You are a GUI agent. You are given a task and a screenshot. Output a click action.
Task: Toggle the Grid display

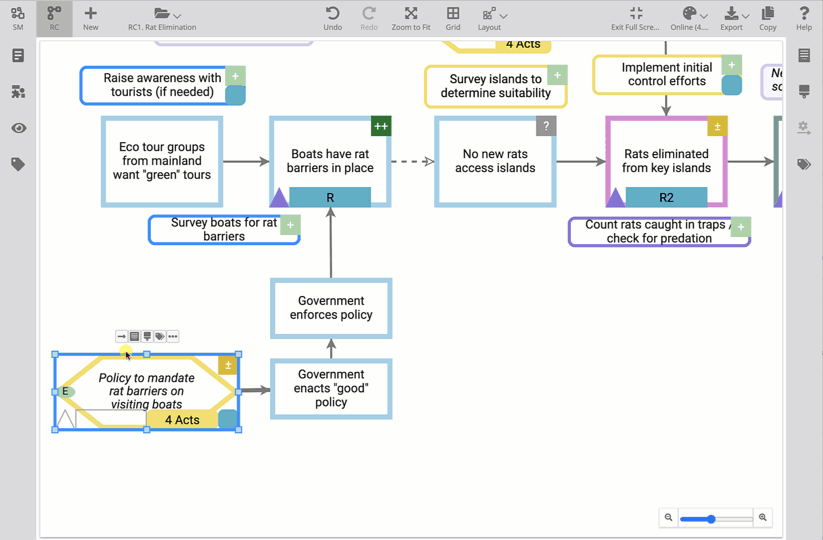pyautogui.click(x=453, y=14)
